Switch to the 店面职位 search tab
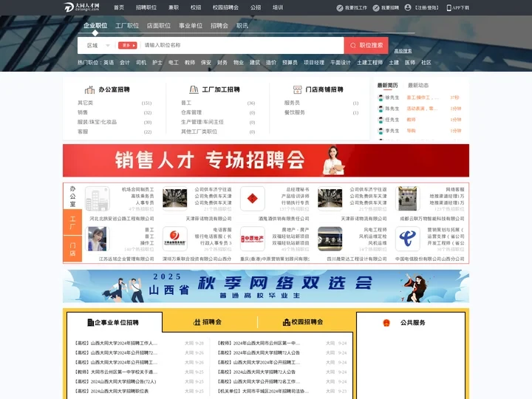Image resolution: width=532 pixels, height=399 pixels. tap(158, 26)
